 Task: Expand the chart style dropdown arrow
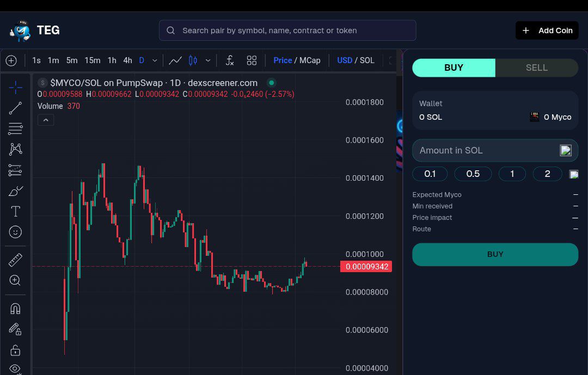pyautogui.click(x=208, y=60)
